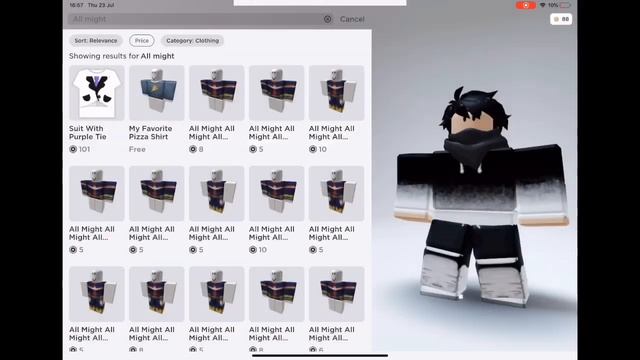Tap the avatar preview character
Viewport: 640px width, 360px height.
click(482, 196)
